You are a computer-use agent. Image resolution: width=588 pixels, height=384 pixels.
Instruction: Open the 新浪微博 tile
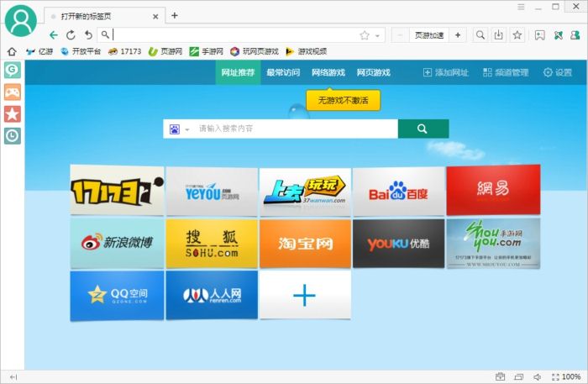coord(117,243)
